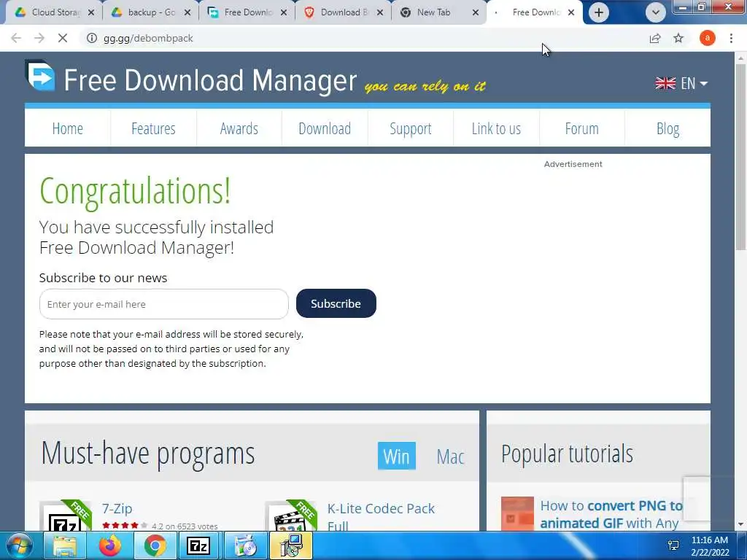Click the browser forward arrow
The height and width of the screenshot is (560, 747).
39,38
